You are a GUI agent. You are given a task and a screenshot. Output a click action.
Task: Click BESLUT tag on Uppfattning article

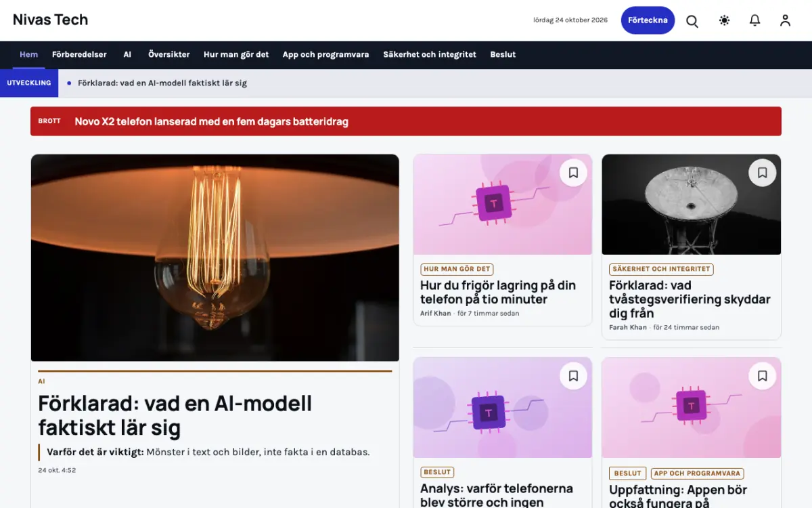pyautogui.click(x=627, y=473)
